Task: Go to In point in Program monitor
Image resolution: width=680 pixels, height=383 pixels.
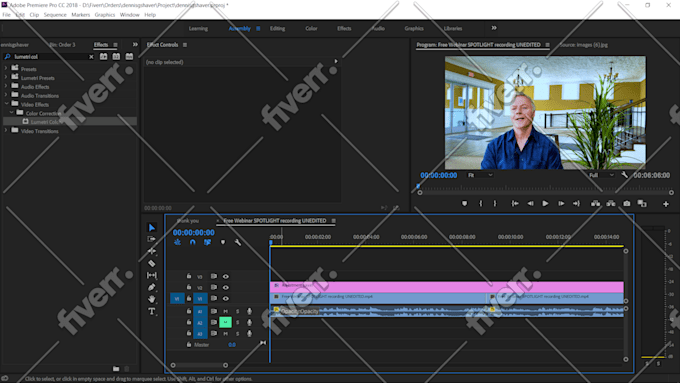Action: [515, 203]
